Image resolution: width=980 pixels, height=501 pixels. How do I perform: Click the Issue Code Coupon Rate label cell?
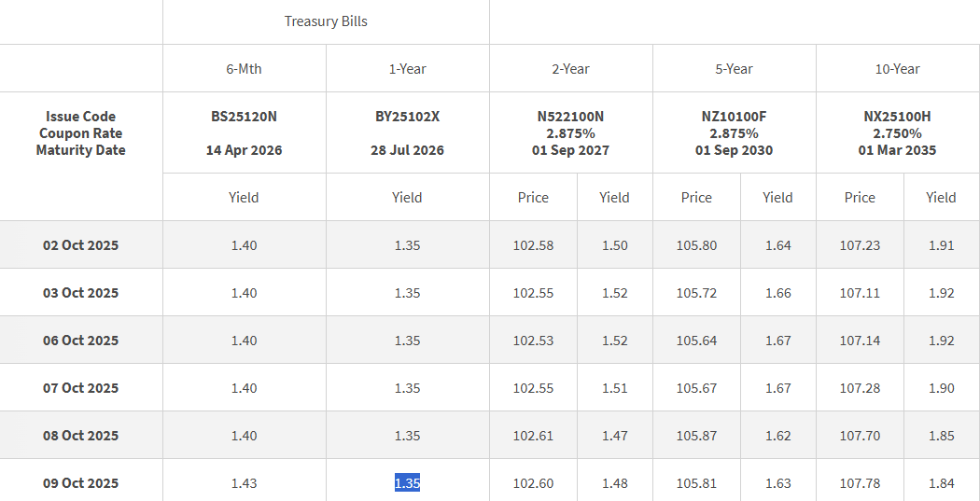[x=81, y=133]
